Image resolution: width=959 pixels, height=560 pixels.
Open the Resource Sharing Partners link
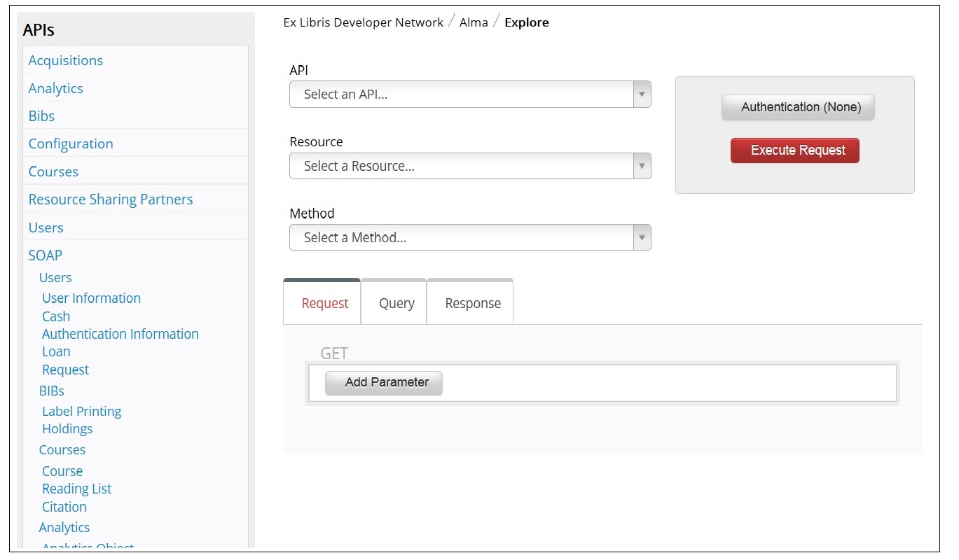point(110,199)
